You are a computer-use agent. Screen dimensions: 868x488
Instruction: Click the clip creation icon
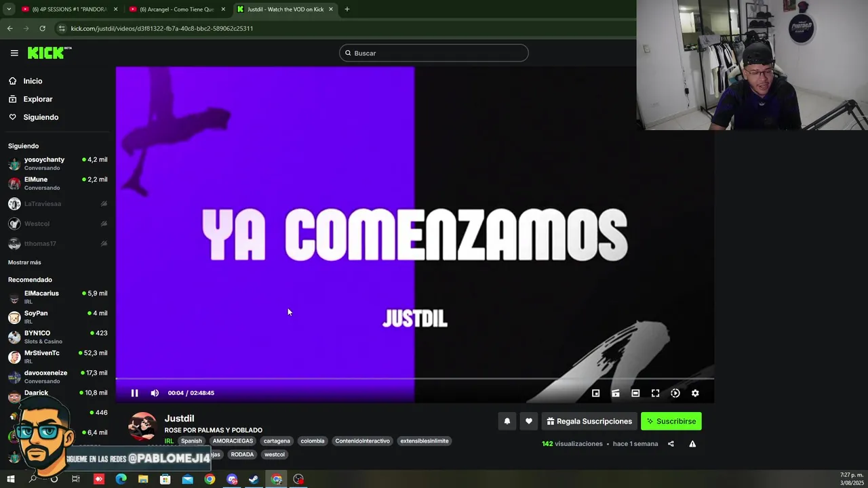[616, 393]
